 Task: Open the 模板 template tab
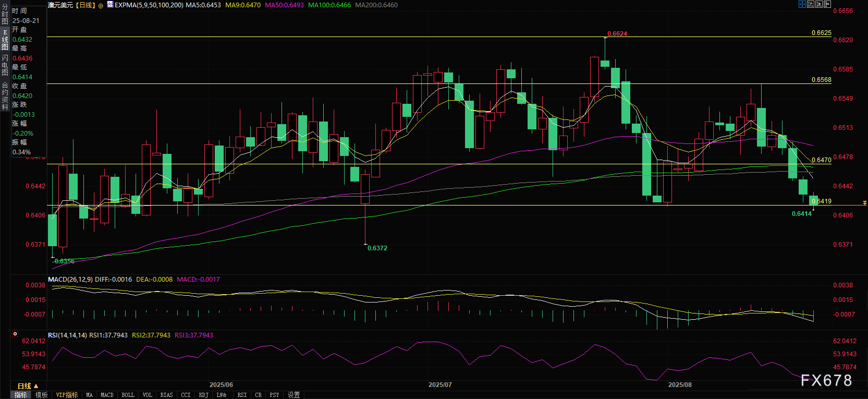(42, 395)
